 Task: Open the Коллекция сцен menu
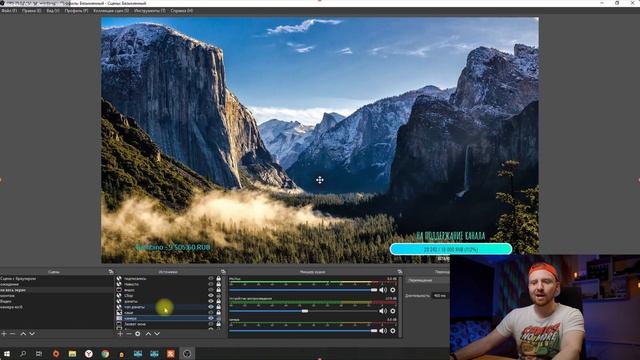[x=111, y=11]
